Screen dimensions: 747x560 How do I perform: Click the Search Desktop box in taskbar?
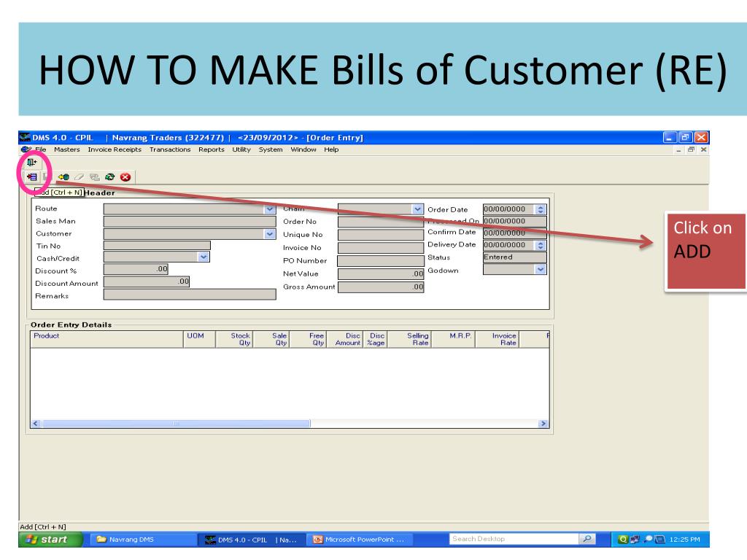pyautogui.click(x=514, y=539)
